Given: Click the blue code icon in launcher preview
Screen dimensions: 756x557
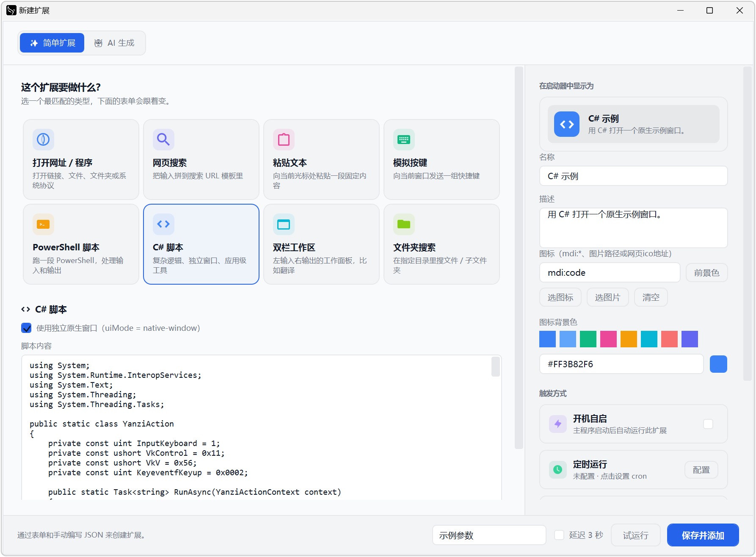Looking at the screenshot, I should [567, 124].
